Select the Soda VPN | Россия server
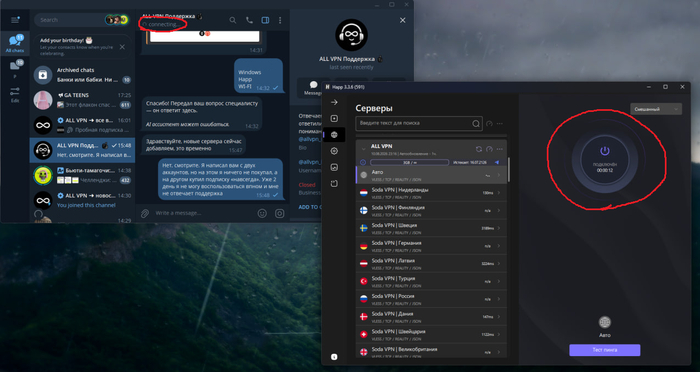Viewport: 700px width, 372px height. pos(431,299)
